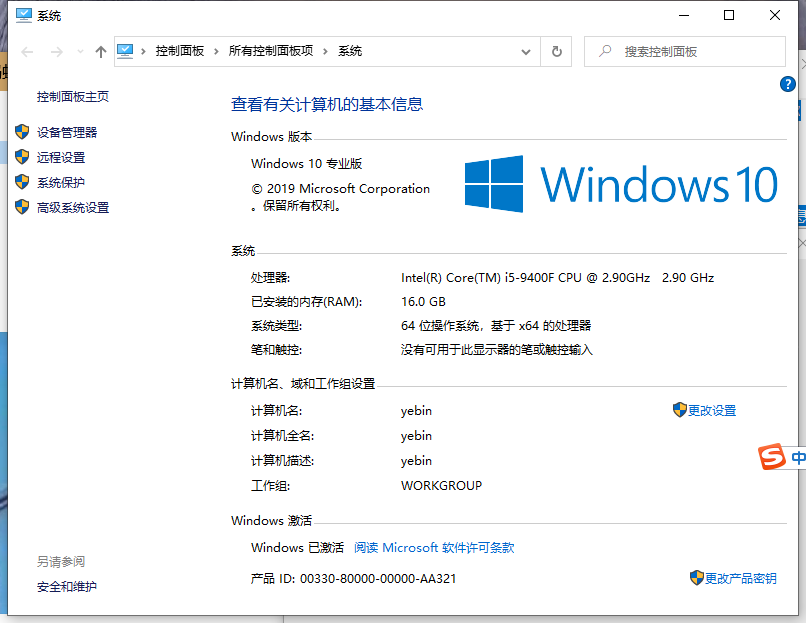
Task: Click the Back navigation arrow
Action: (x=28, y=52)
